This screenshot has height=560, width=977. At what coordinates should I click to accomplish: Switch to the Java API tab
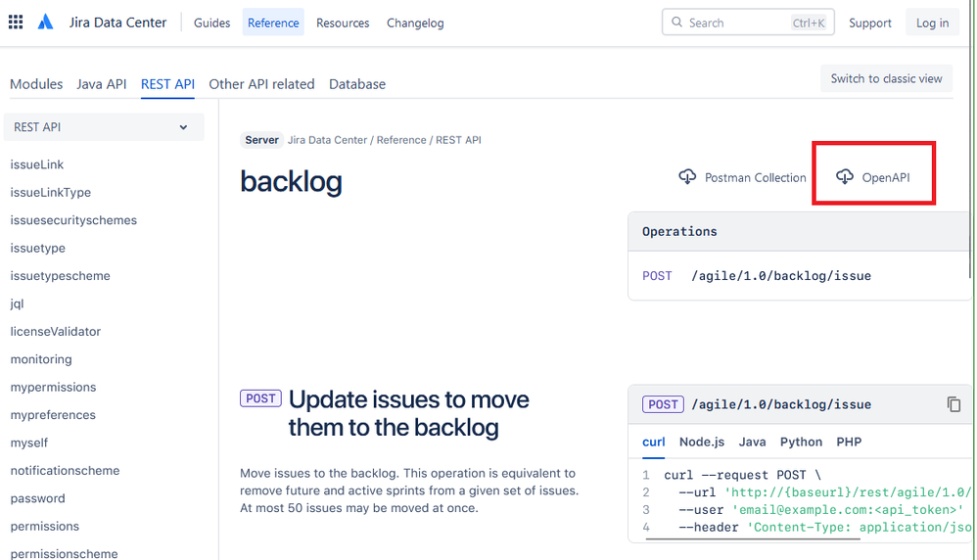tap(102, 84)
